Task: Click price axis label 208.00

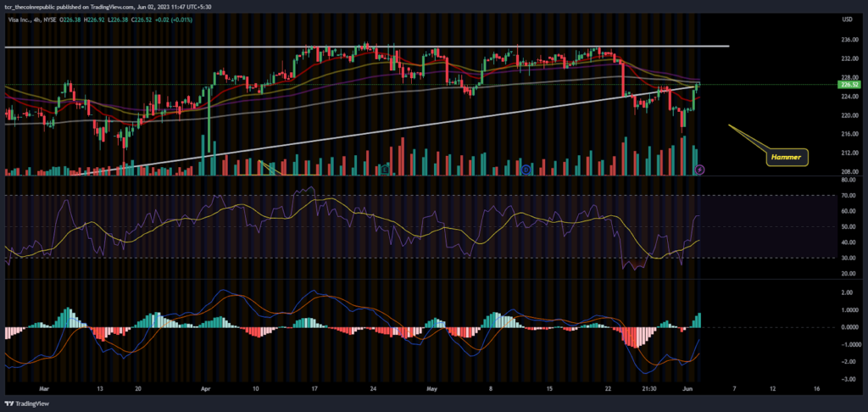Action: pyautogui.click(x=848, y=172)
